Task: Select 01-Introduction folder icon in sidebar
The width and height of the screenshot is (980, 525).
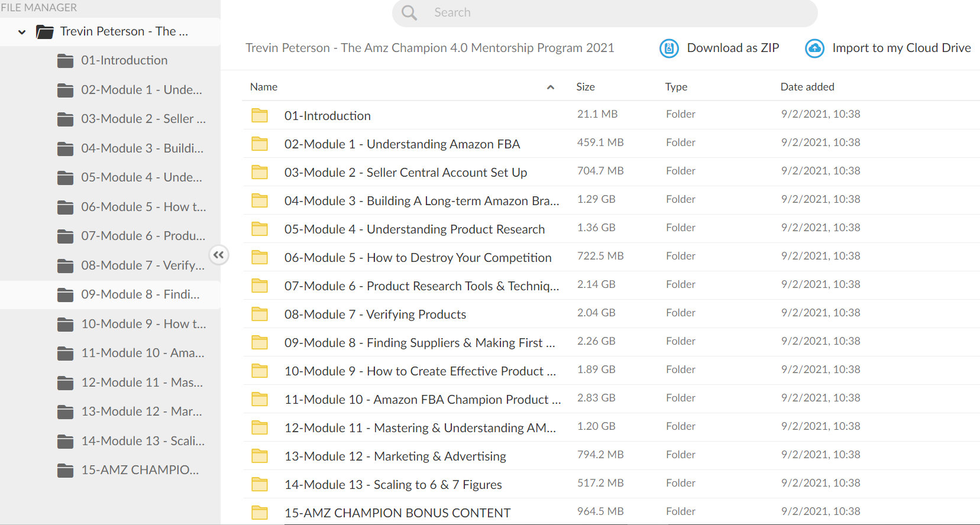Action: [x=66, y=61]
